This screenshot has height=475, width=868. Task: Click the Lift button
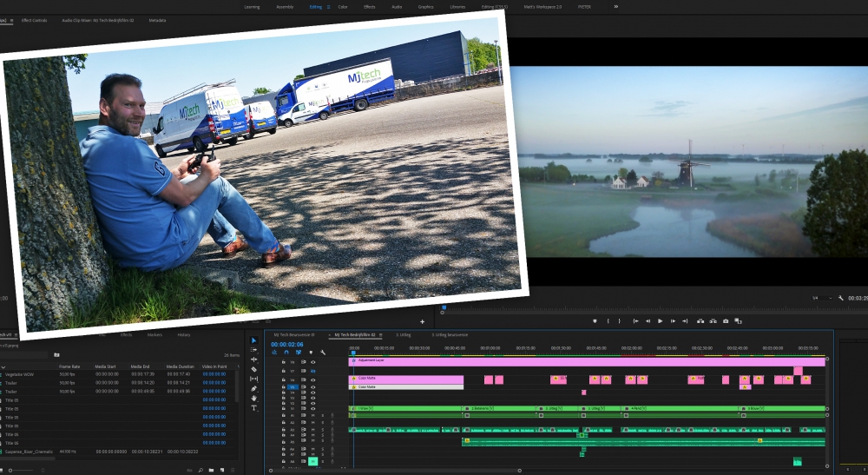click(x=700, y=321)
